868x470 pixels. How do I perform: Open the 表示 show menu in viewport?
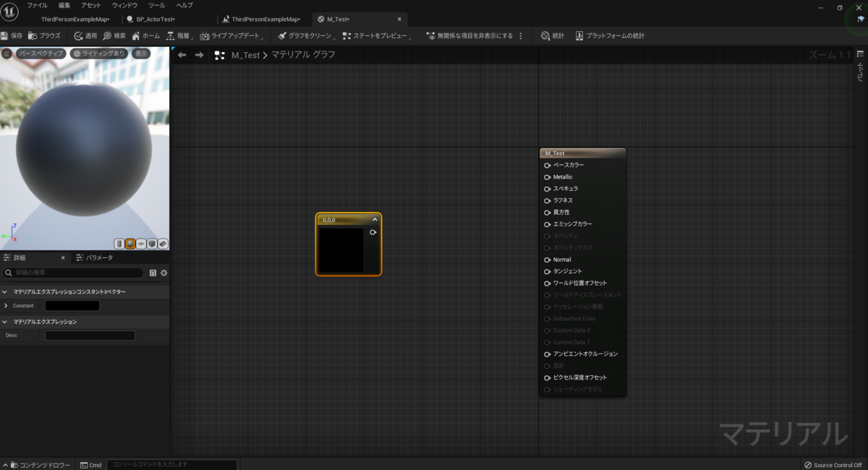click(141, 54)
